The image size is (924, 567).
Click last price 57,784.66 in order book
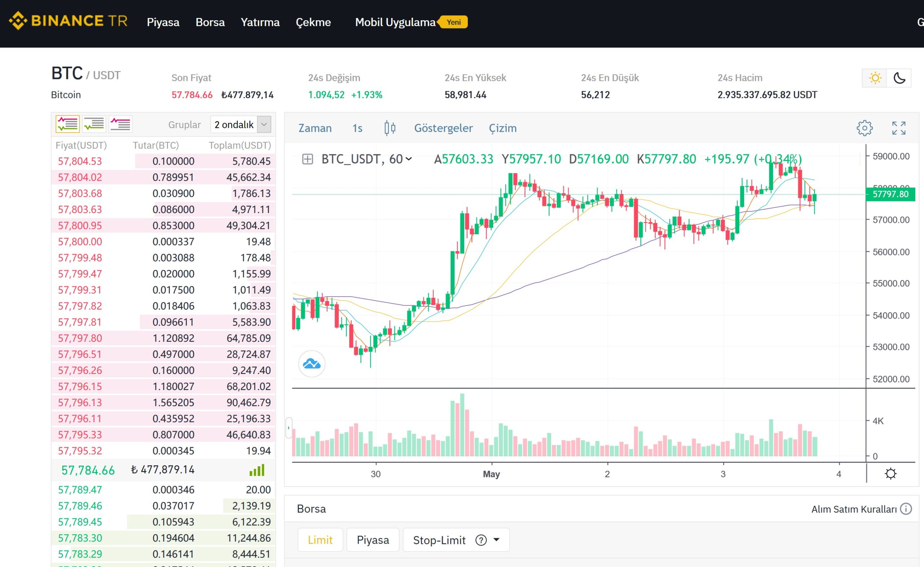88,470
